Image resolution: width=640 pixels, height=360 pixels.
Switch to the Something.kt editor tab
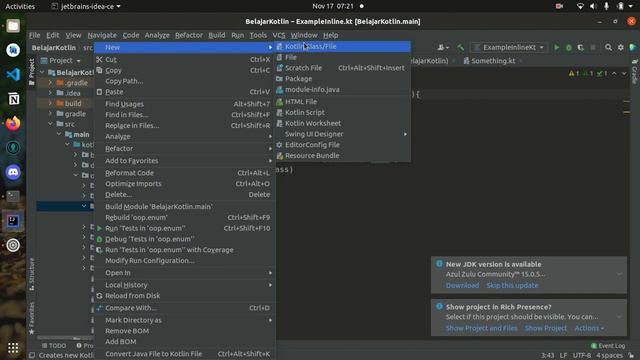[493, 61]
